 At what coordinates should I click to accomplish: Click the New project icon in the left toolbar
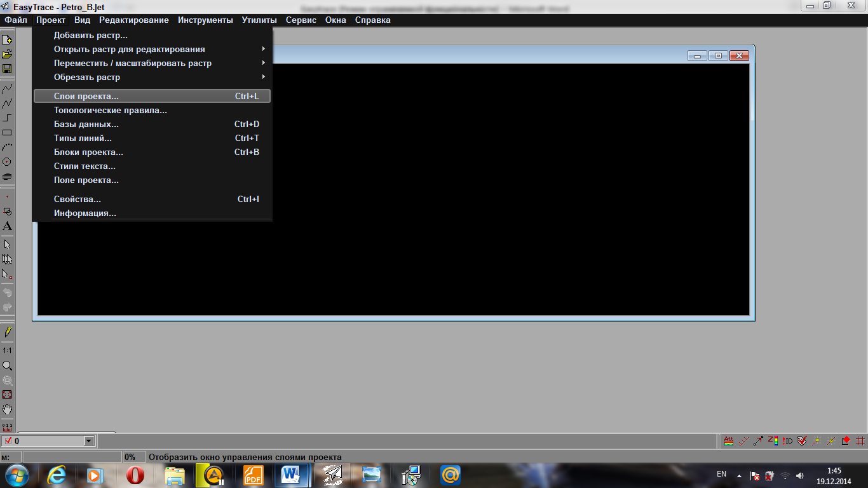click(7, 40)
